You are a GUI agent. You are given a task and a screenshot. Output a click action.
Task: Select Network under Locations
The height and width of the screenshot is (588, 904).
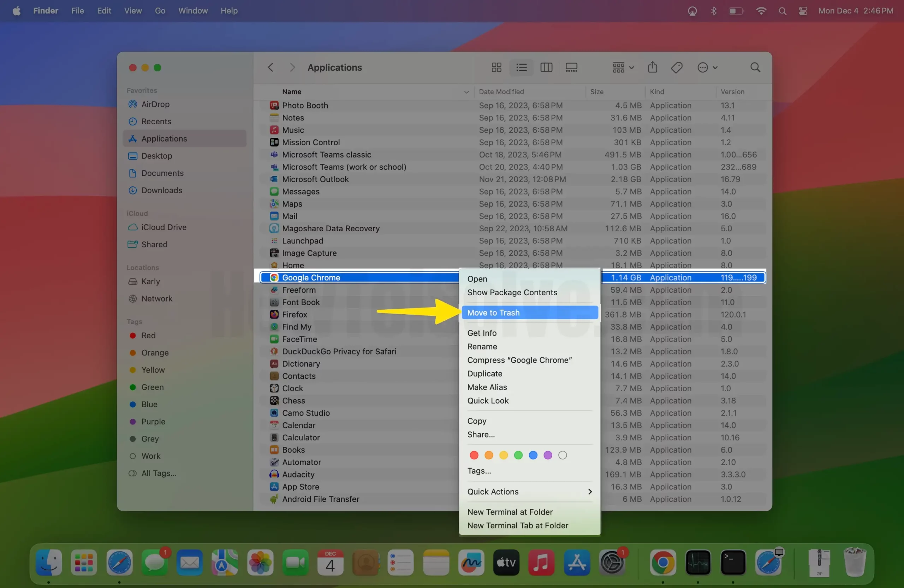[x=185, y=298]
